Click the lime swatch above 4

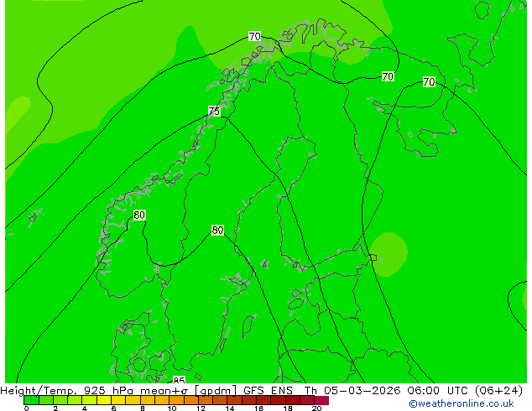(x=89, y=400)
